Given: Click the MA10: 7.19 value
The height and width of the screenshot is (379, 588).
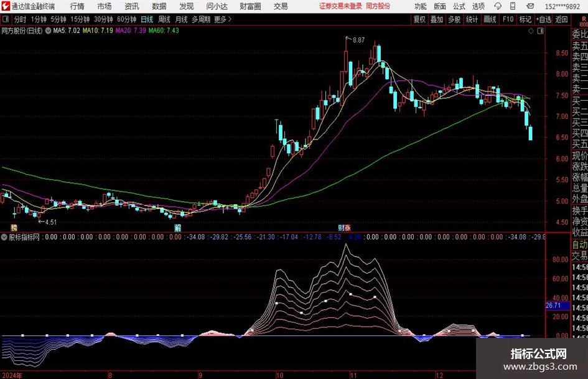Looking at the screenshot, I should click(98, 30).
